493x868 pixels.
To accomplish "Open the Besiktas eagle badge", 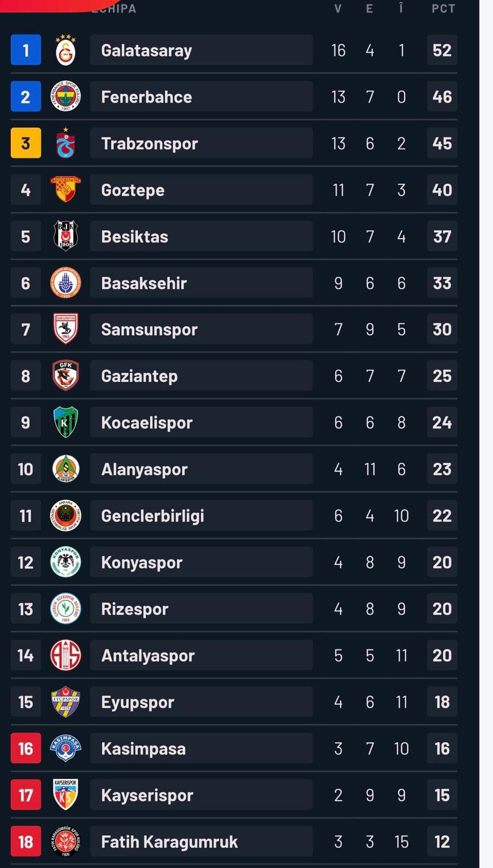I will [65, 236].
